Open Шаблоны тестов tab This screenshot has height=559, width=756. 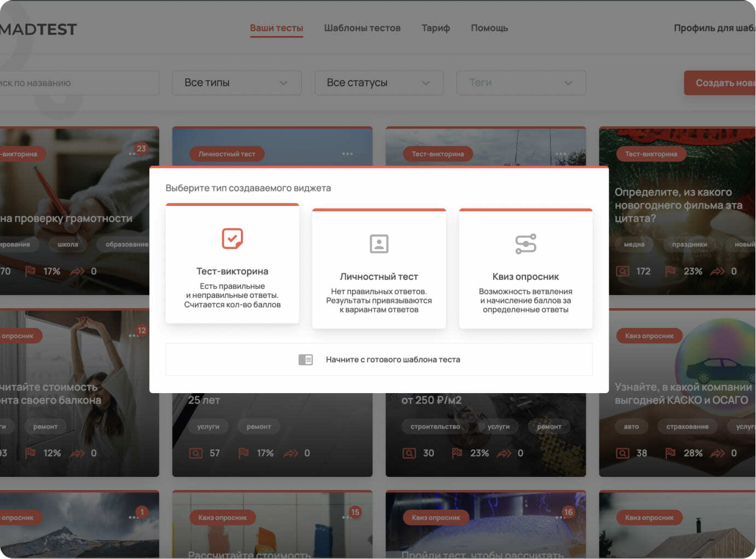(x=362, y=28)
